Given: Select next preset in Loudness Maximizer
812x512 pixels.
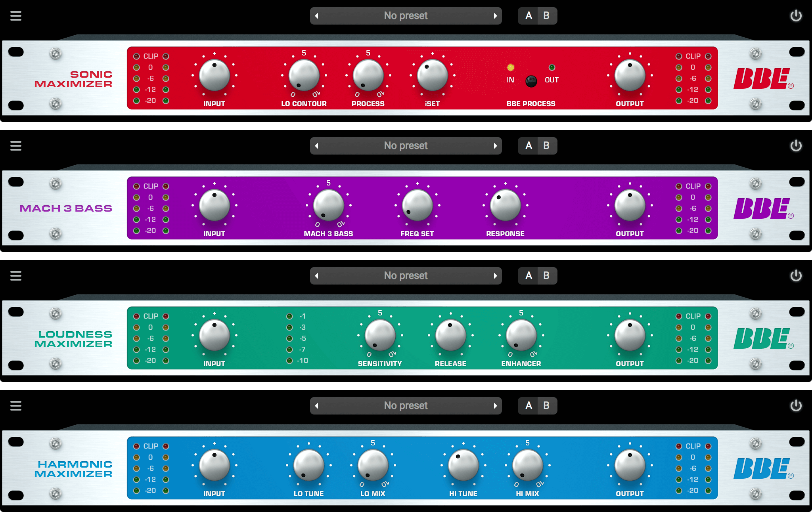Looking at the screenshot, I should (495, 276).
